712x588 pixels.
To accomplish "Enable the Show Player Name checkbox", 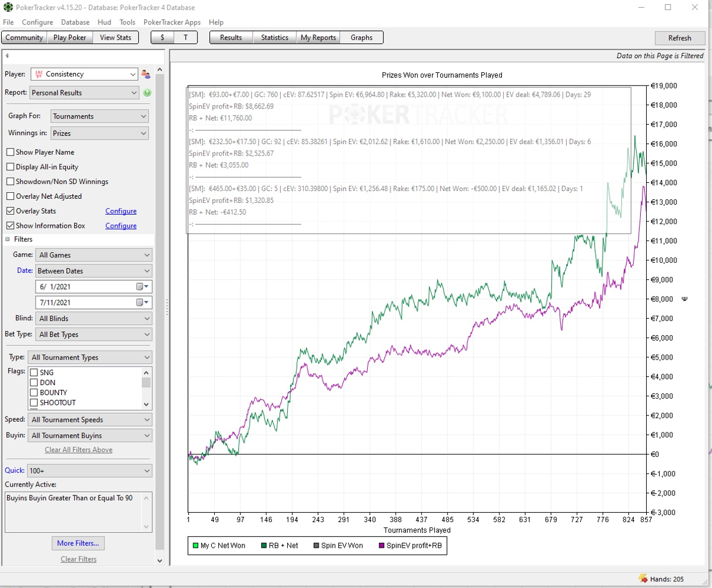I will pyautogui.click(x=10, y=152).
